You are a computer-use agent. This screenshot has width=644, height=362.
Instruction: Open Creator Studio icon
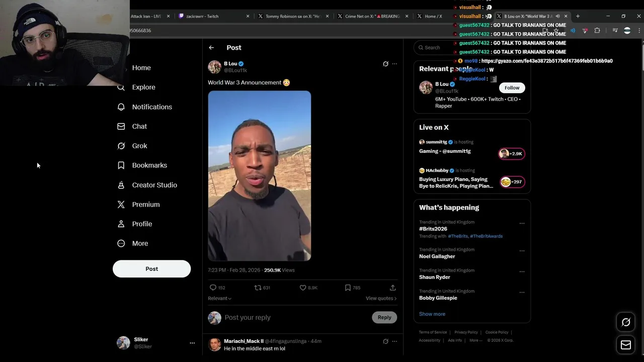(121, 185)
